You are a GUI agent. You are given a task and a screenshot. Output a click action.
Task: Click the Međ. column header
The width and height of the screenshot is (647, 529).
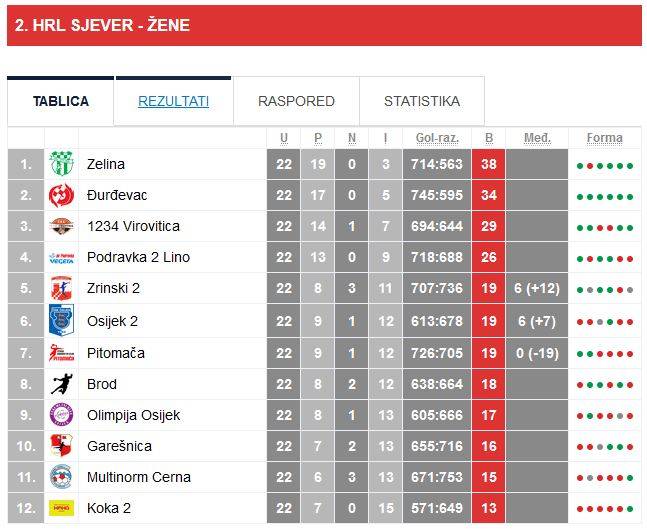click(x=537, y=138)
